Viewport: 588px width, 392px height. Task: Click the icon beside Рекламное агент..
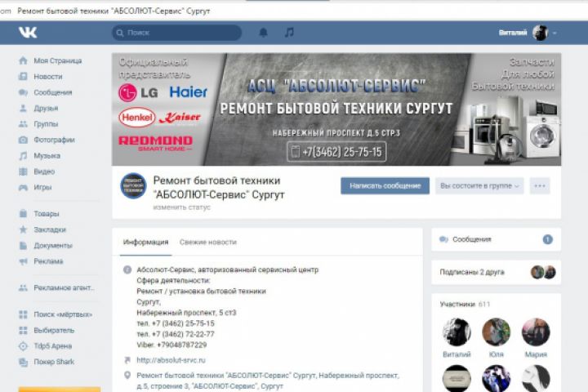[23, 287]
